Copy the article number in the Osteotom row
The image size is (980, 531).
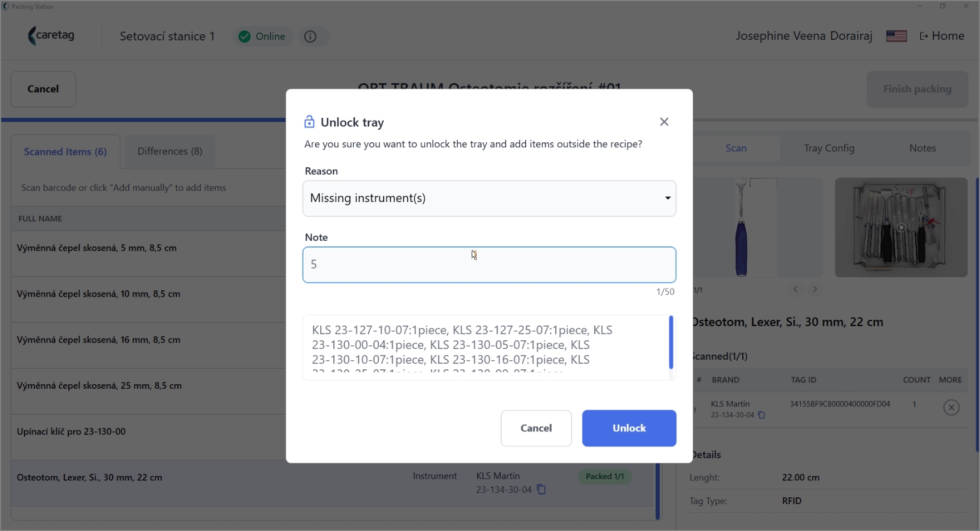click(541, 489)
